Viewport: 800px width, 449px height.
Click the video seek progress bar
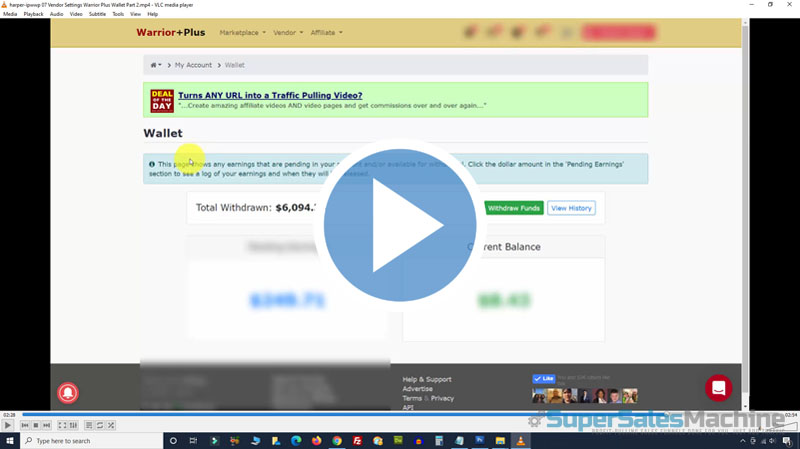click(400, 414)
